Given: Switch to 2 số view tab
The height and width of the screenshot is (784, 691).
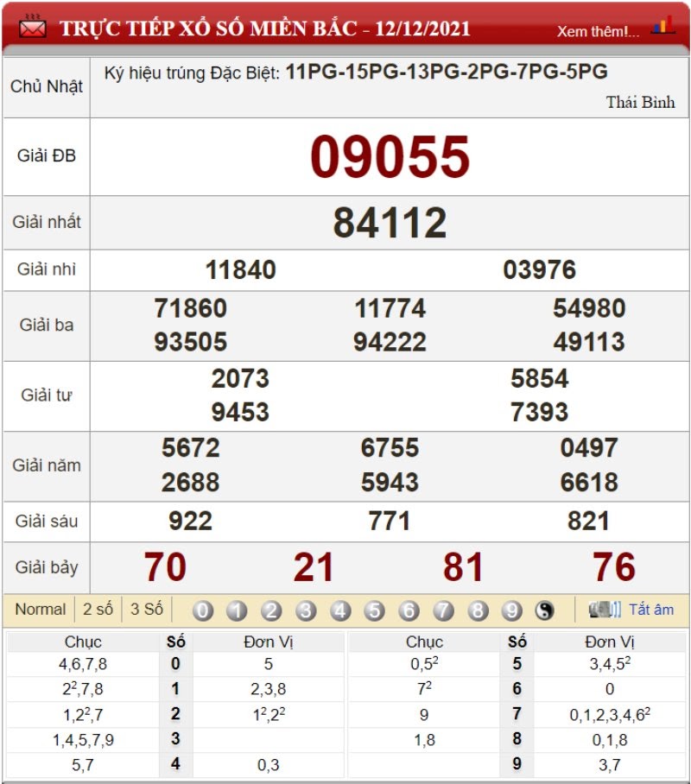Looking at the screenshot, I should (98, 610).
